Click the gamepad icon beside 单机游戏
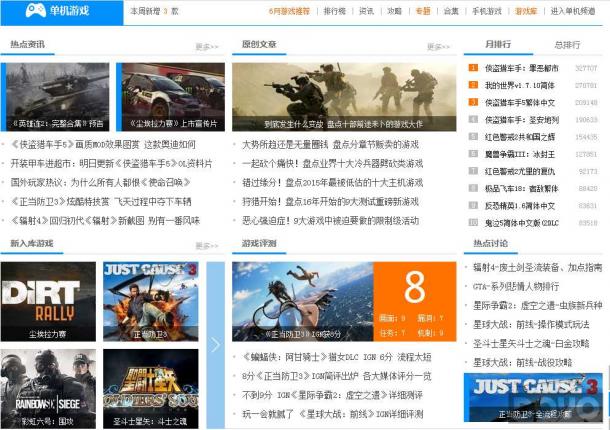Viewport: 610px width, 430px height. tap(35, 10)
